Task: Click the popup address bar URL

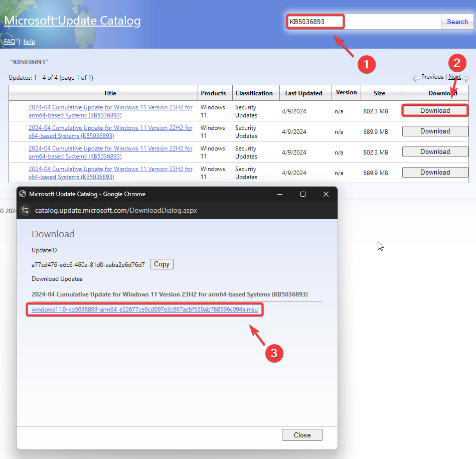Action: [116, 210]
